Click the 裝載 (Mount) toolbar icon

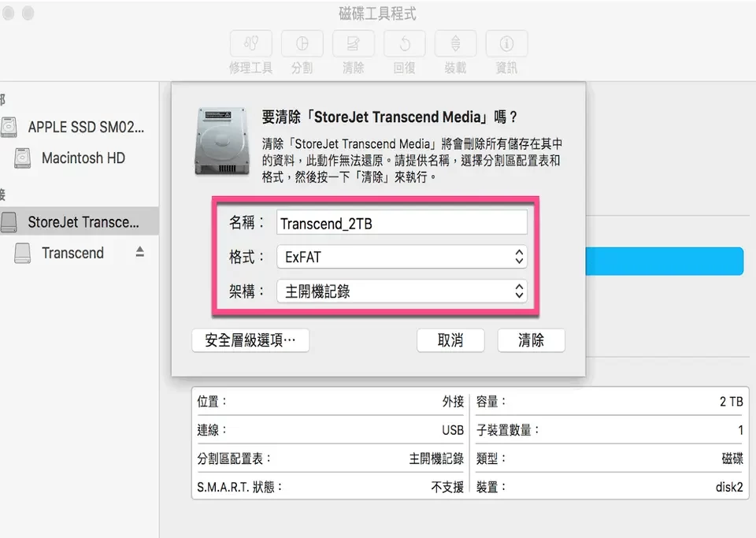455,43
